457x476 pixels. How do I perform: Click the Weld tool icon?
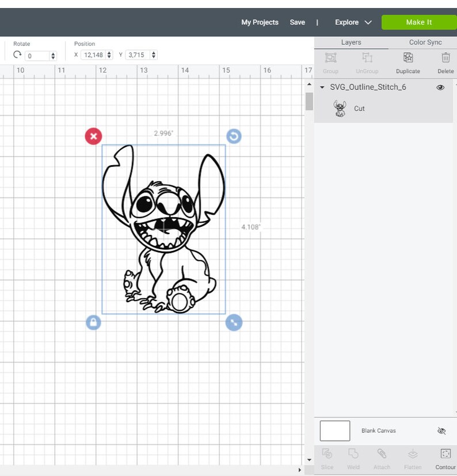pos(353,454)
